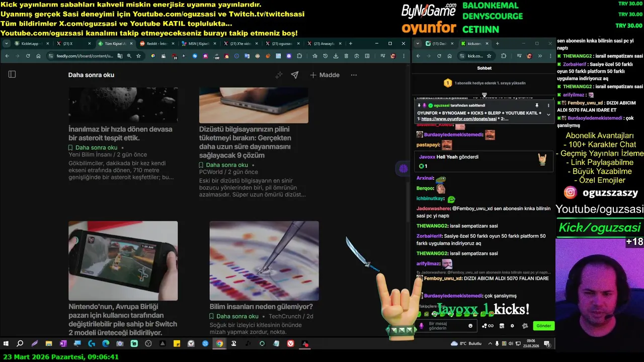Switch to the Reddit browser tab
This screenshot has height=362, width=644.
click(x=157, y=44)
